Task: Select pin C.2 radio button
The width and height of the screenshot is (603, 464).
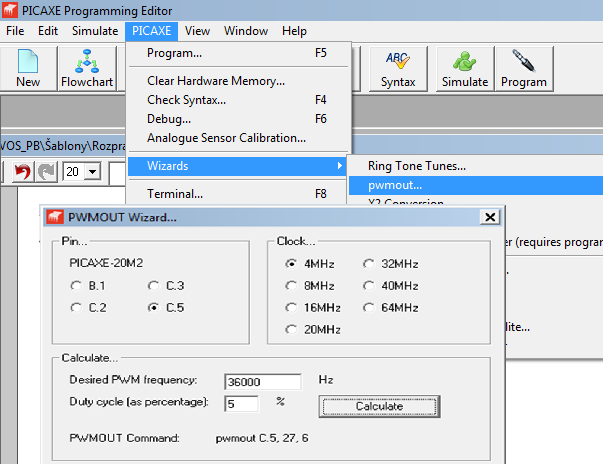Action: click(76, 308)
